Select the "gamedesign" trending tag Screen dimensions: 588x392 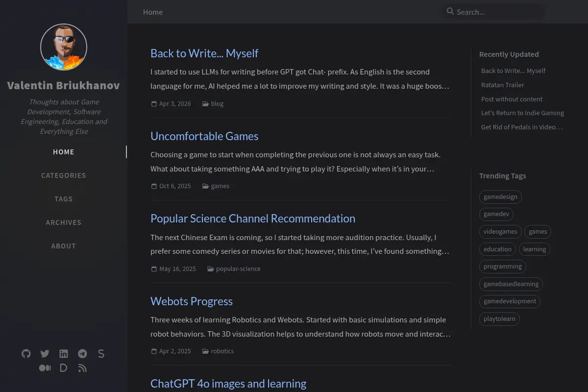pos(500,197)
